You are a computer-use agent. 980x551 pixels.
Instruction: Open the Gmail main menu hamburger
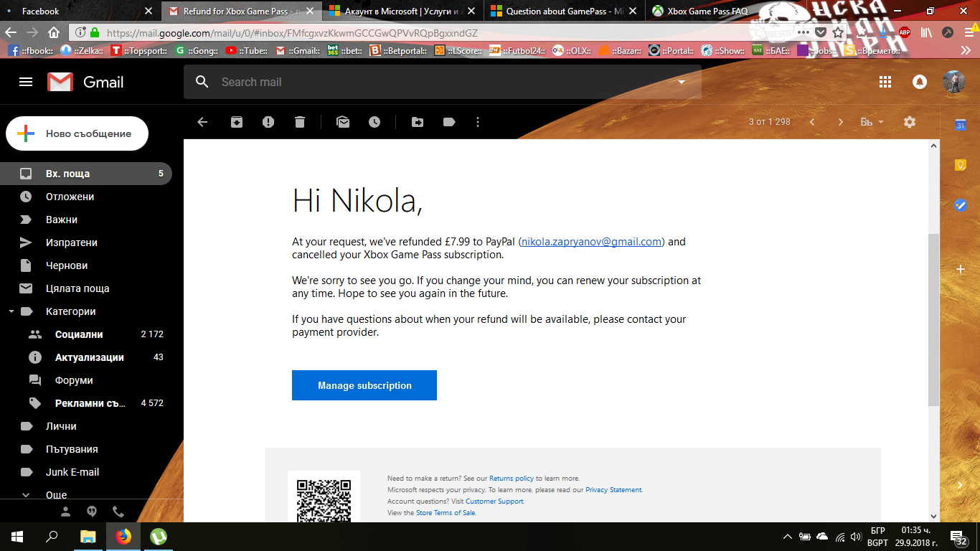pos(26,82)
